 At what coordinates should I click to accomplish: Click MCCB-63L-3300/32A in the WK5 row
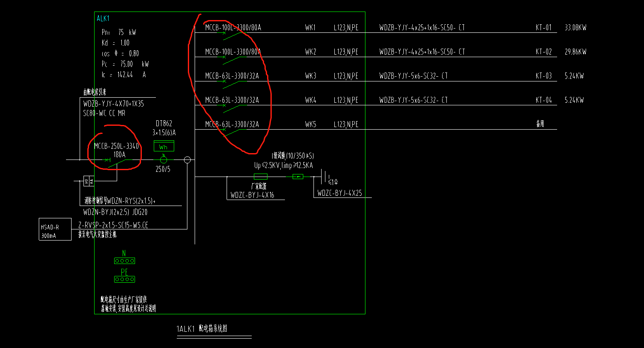coord(232,125)
